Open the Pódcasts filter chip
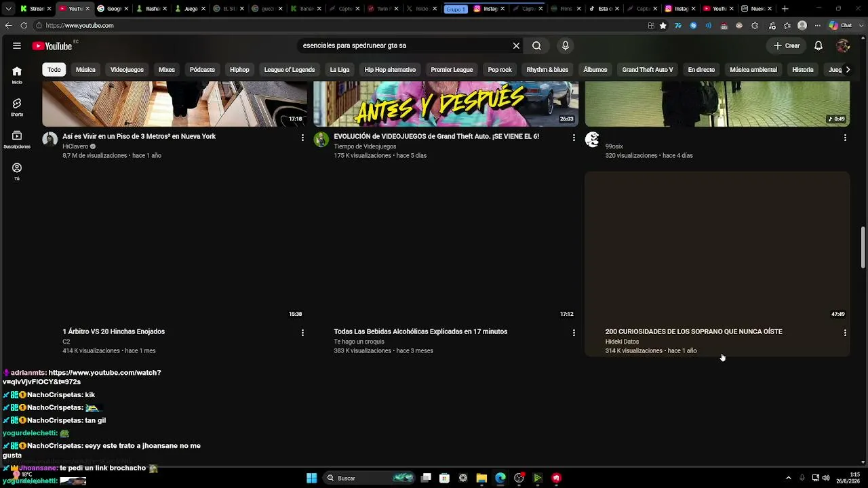The width and height of the screenshot is (868, 488). (x=202, y=69)
